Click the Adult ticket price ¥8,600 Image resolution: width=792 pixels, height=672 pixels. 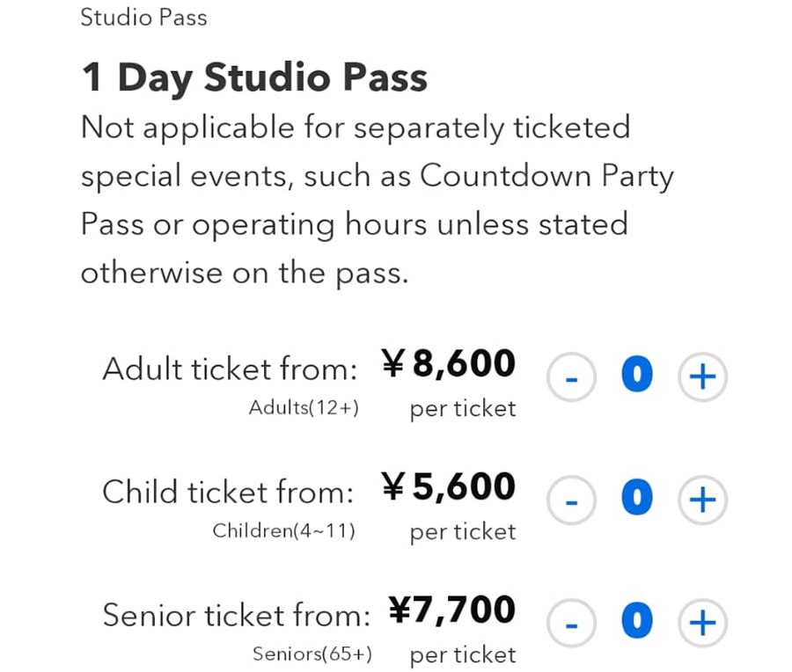click(x=449, y=363)
